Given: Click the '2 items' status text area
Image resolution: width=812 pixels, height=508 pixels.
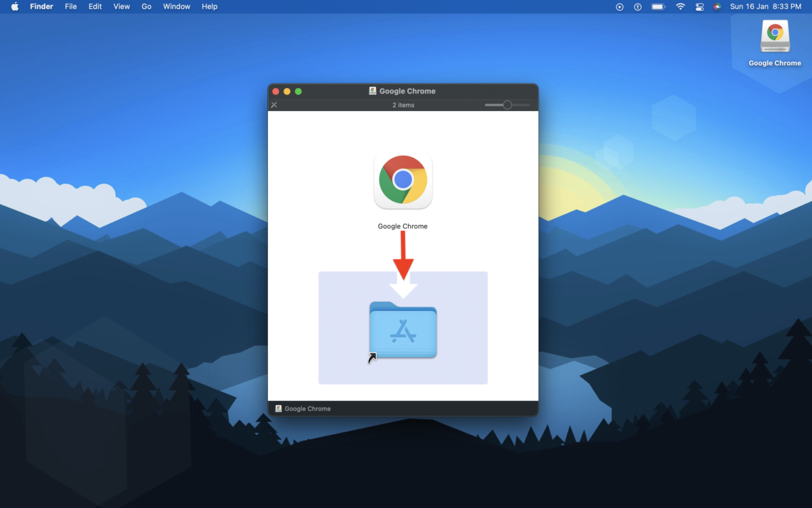Looking at the screenshot, I should [x=403, y=105].
